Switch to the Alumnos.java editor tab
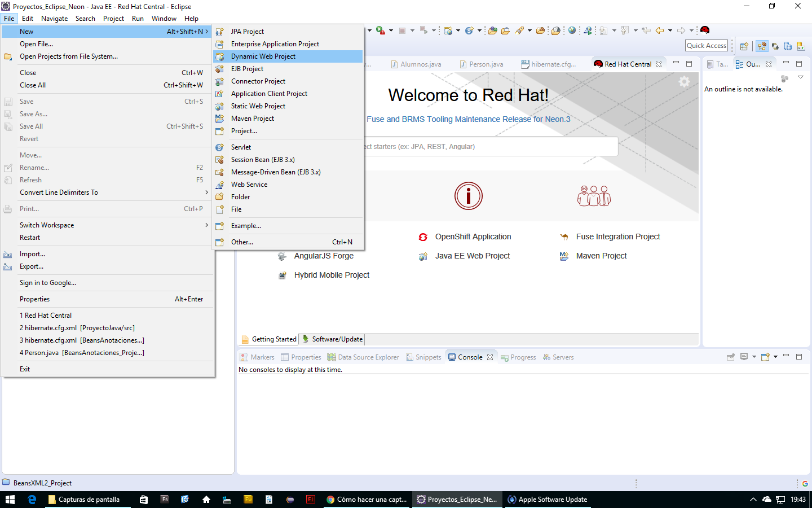The width and height of the screenshot is (812, 508). pos(416,64)
